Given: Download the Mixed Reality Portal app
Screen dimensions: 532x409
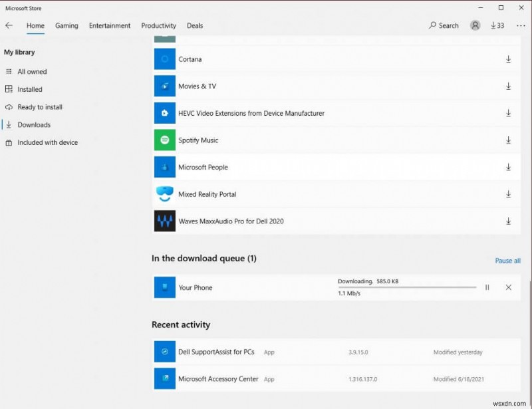Looking at the screenshot, I should (509, 194).
